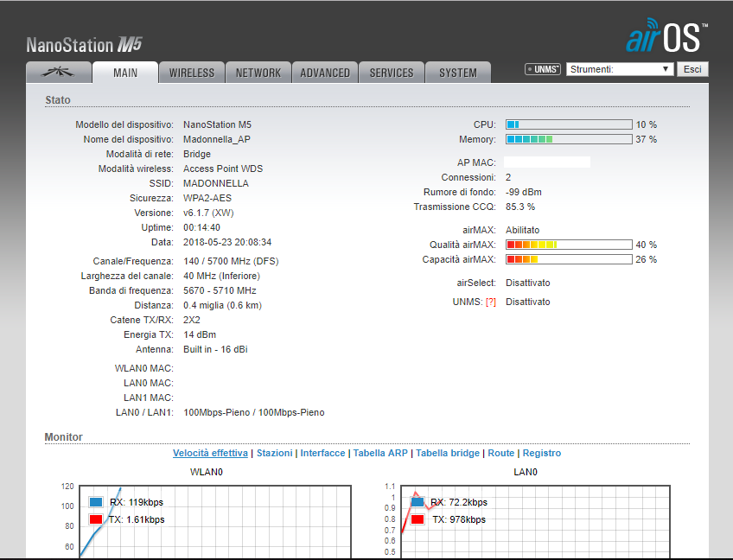The height and width of the screenshot is (560, 733).
Task: Click the CPU usage bar
Action: click(x=569, y=124)
